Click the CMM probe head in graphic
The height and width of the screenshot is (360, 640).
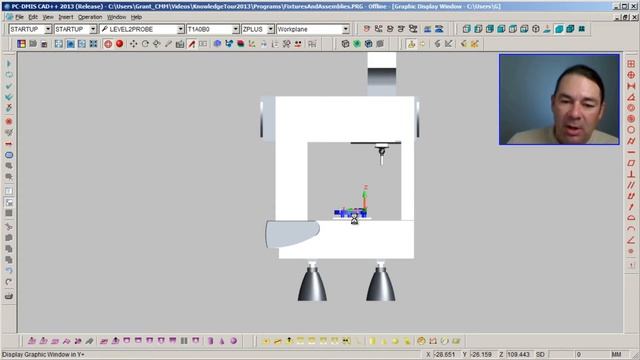coord(382,154)
